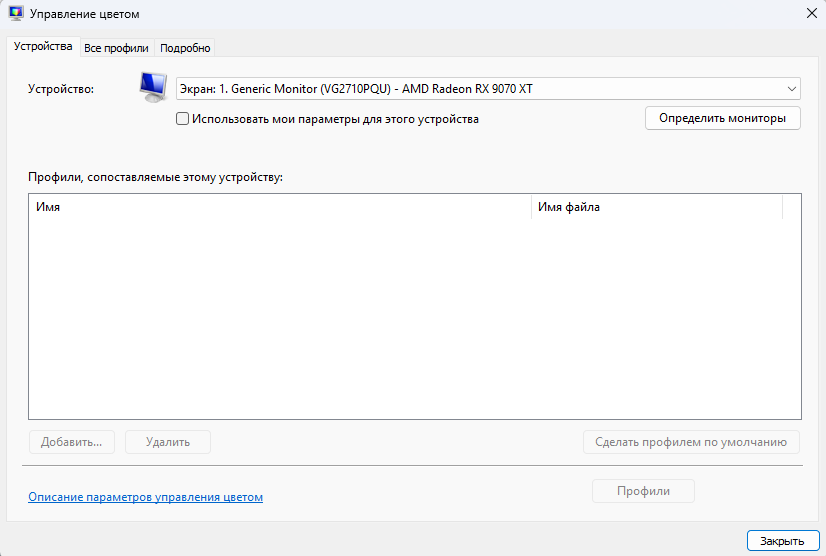Click Сделать профилем по умолчанию button
This screenshot has height=556, width=826.
[x=691, y=442]
